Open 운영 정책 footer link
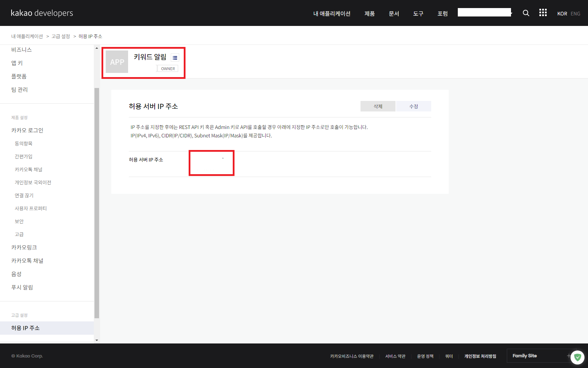 pos(425,356)
